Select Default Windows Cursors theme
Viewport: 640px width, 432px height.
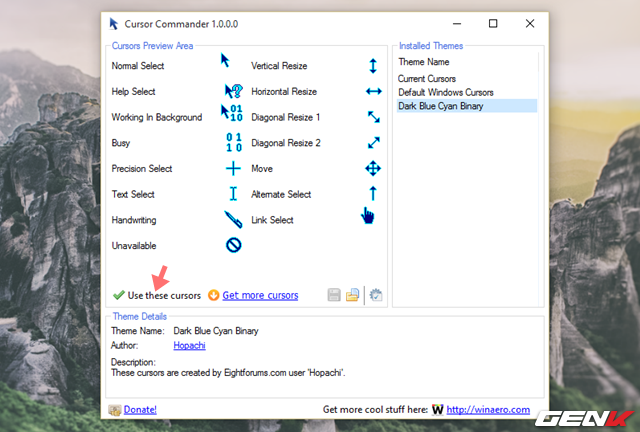pos(445,92)
